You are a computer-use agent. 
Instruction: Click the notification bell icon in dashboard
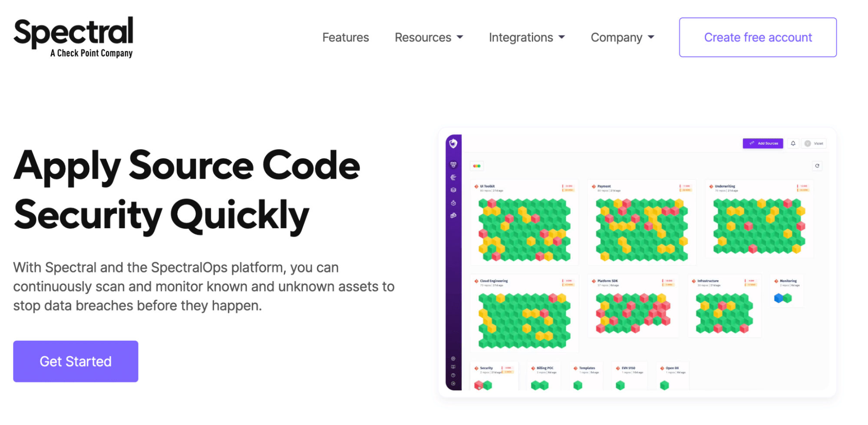click(x=793, y=143)
